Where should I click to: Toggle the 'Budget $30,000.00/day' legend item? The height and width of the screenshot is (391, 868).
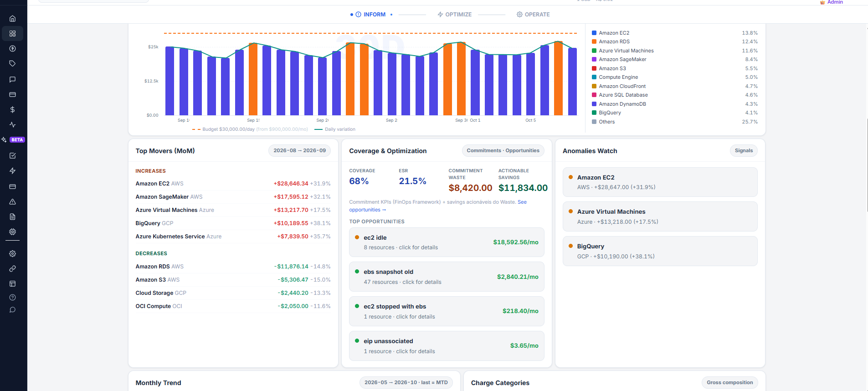point(250,129)
